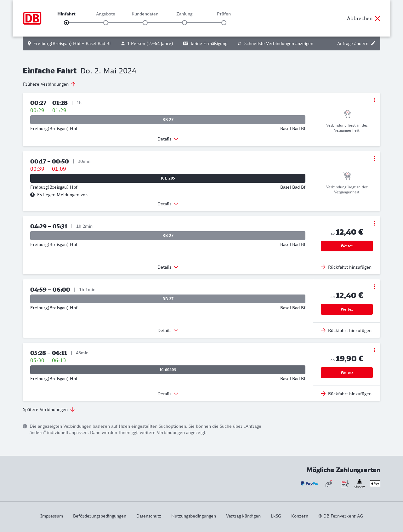403x532 pixels.
Task: Click the Apple Pay payment icon
Action: pyautogui.click(x=375, y=483)
